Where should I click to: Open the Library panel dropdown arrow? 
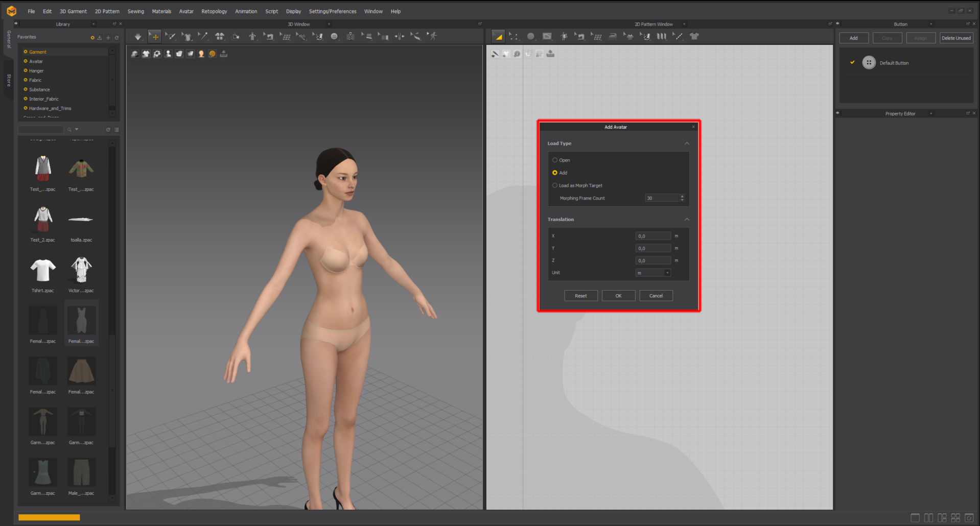click(94, 24)
